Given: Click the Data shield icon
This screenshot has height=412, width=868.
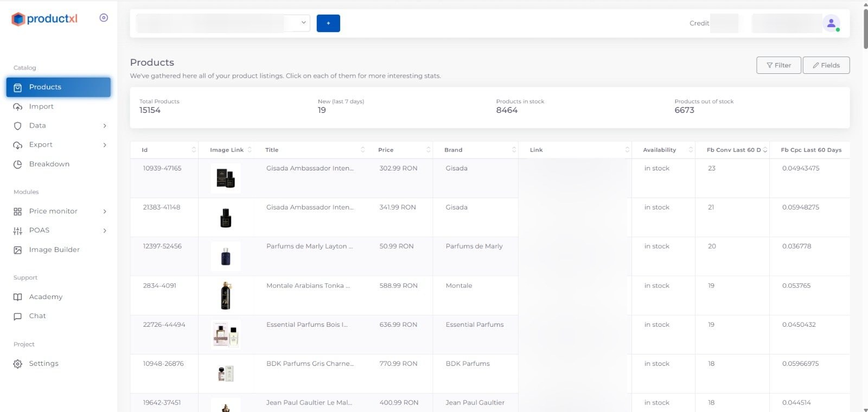Looking at the screenshot, I should click(x=18, y=126).
